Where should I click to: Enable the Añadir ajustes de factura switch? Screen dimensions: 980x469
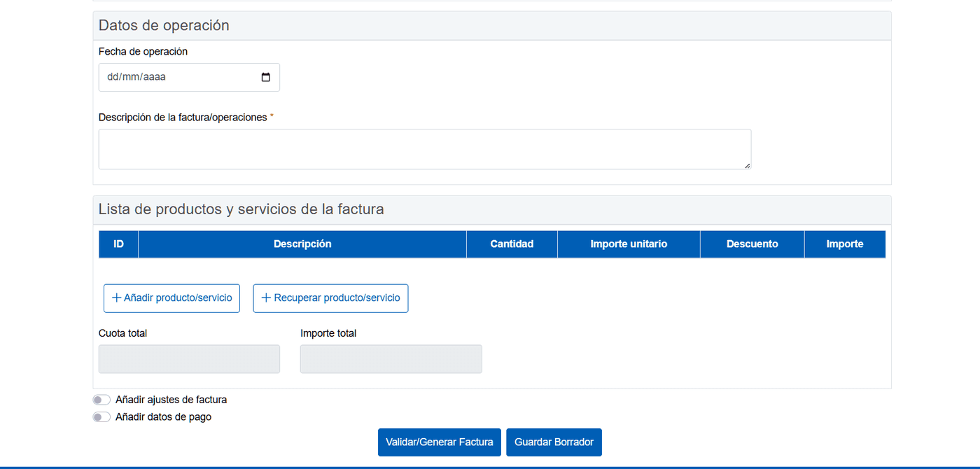point(102,400)
